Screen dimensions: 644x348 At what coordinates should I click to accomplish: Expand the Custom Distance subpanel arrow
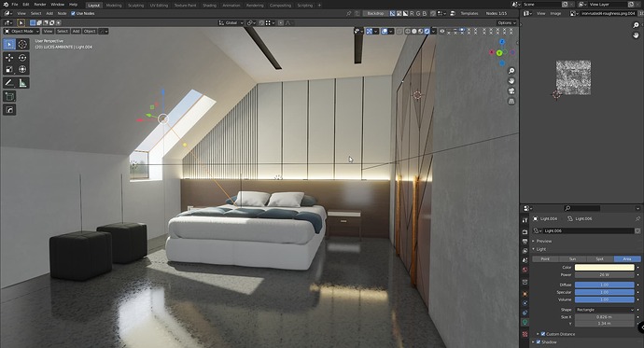(x=538, y=334)
